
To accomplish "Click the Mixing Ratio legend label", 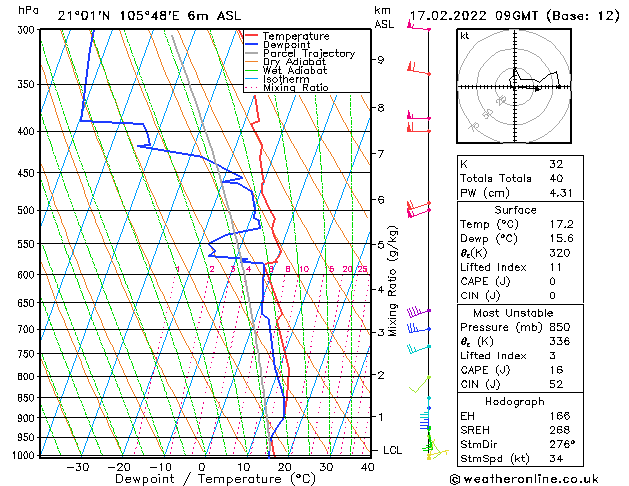I will coord(296,87).
